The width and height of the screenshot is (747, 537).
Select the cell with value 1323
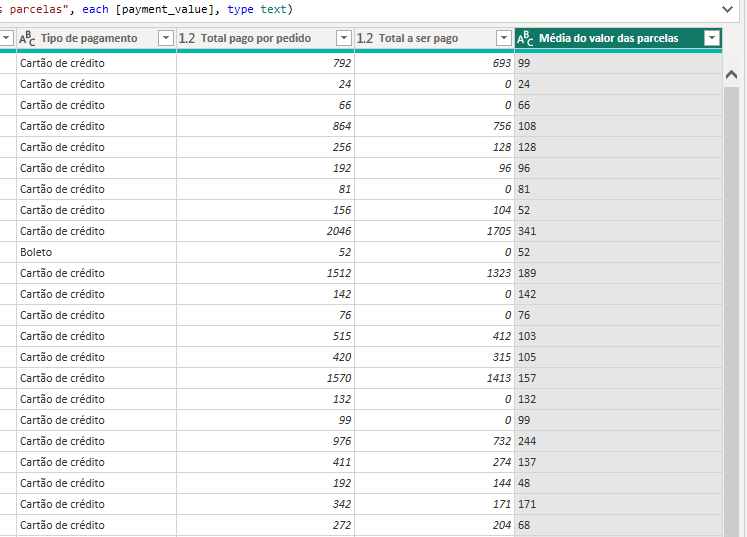pos(434,273)
